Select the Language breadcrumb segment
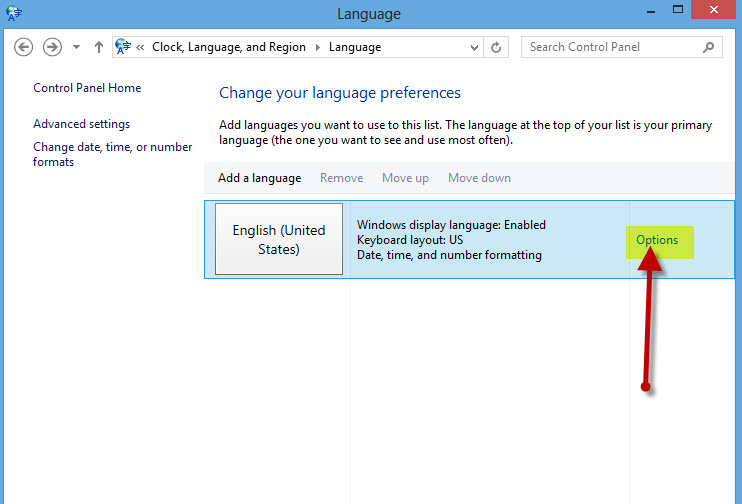The height and width of the screenshot is (504, 742). click(x=355, y=47)
